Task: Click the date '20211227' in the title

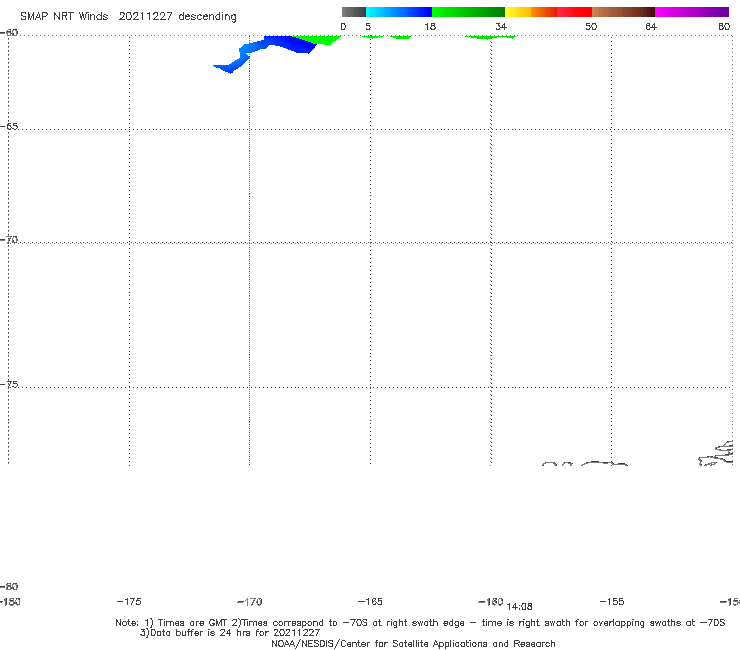Action: 145,17
